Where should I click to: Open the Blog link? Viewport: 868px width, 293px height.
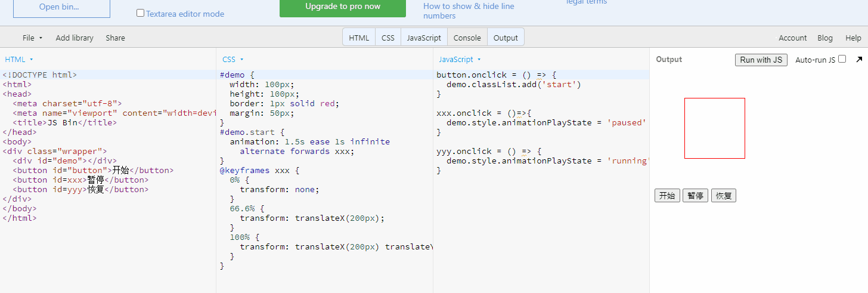point(825,38)
